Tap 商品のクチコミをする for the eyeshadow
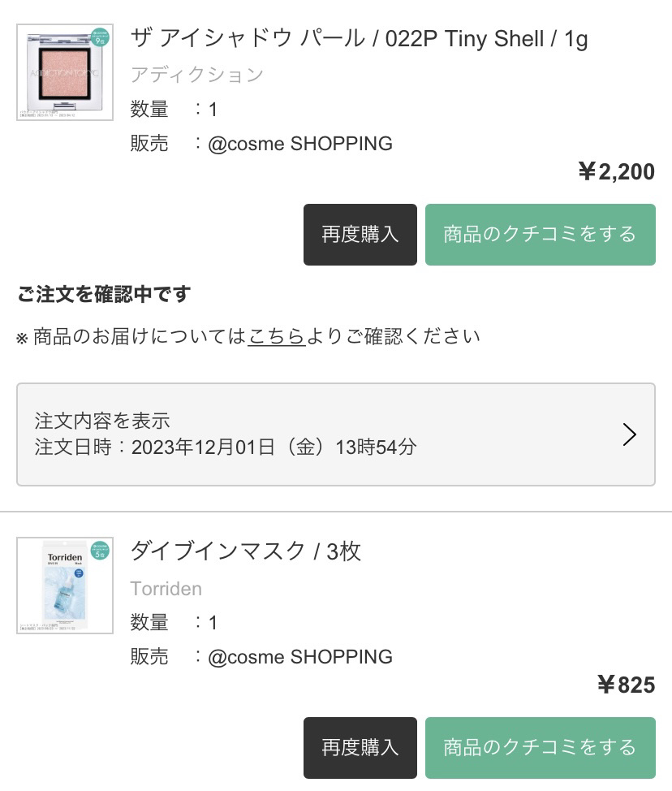 point(540,235)
